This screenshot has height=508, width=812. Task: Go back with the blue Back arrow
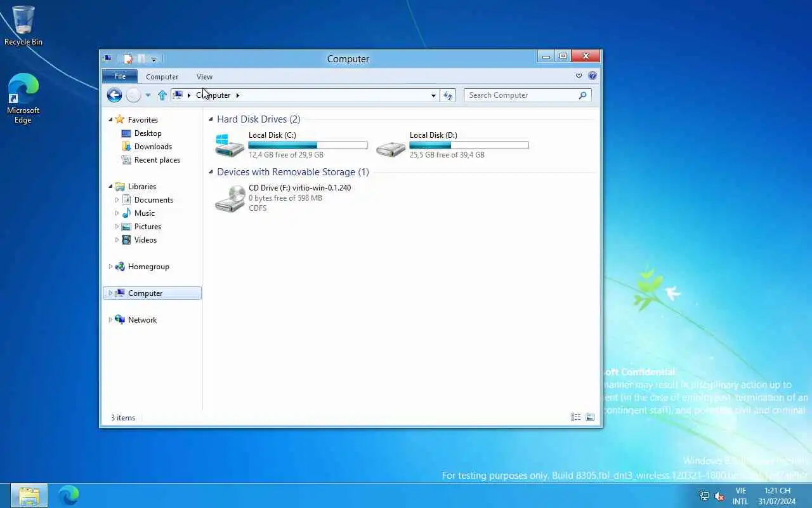coord(114,95)
